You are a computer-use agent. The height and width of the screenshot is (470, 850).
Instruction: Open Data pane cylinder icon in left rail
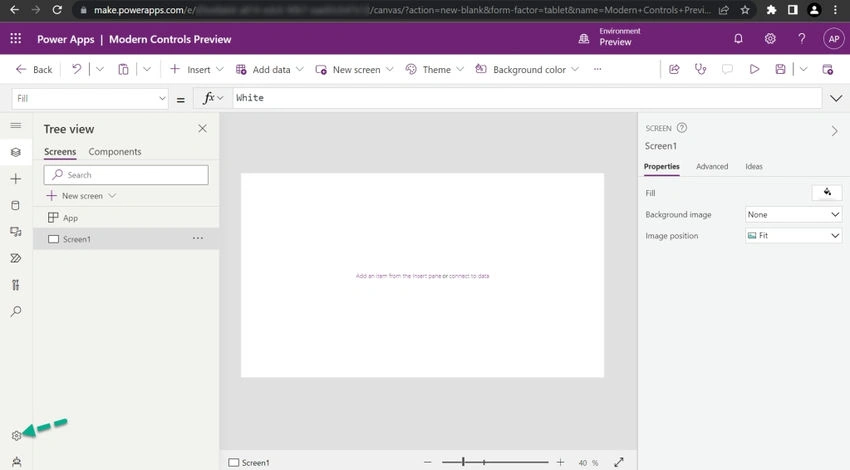coord(16,205)
